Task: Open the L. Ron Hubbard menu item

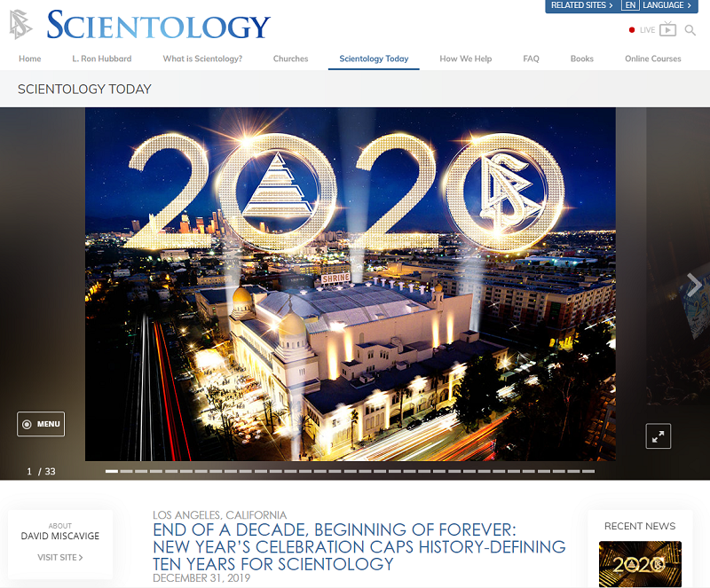Action: click(102, 59)
